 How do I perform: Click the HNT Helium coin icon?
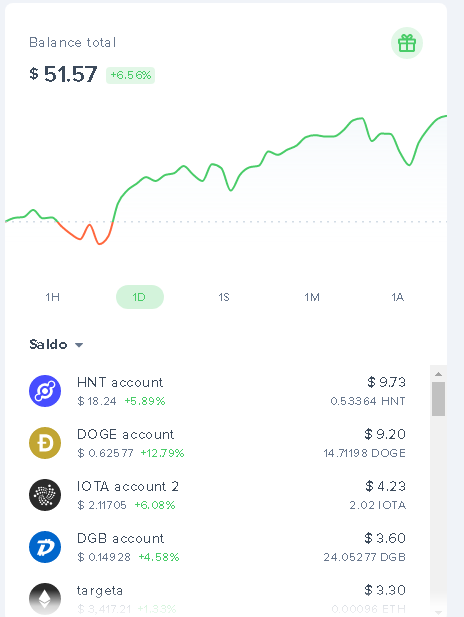click(45, 391)
